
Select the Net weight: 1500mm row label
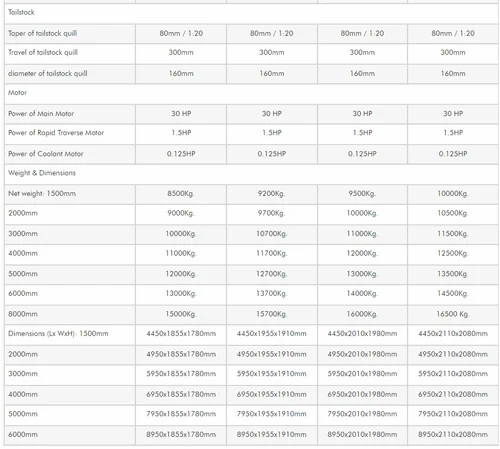pyautogui.click(x=42, y=193)
